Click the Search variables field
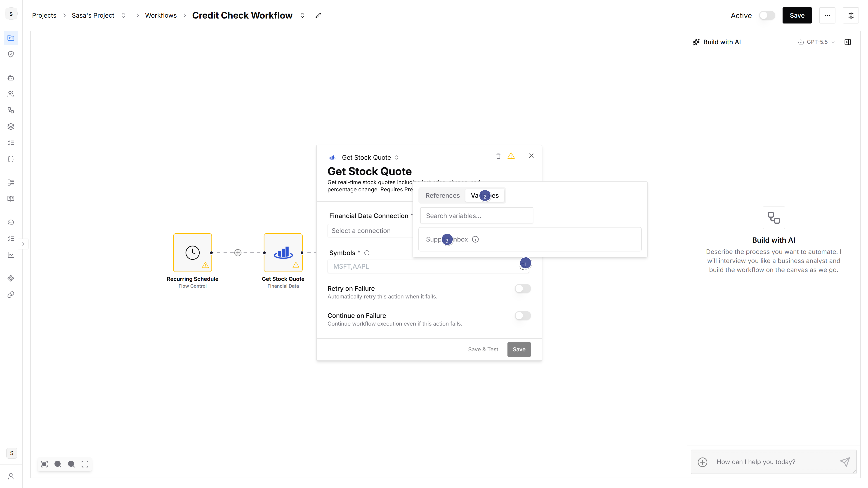Viewport: 868px width, 488px height. 476,216
